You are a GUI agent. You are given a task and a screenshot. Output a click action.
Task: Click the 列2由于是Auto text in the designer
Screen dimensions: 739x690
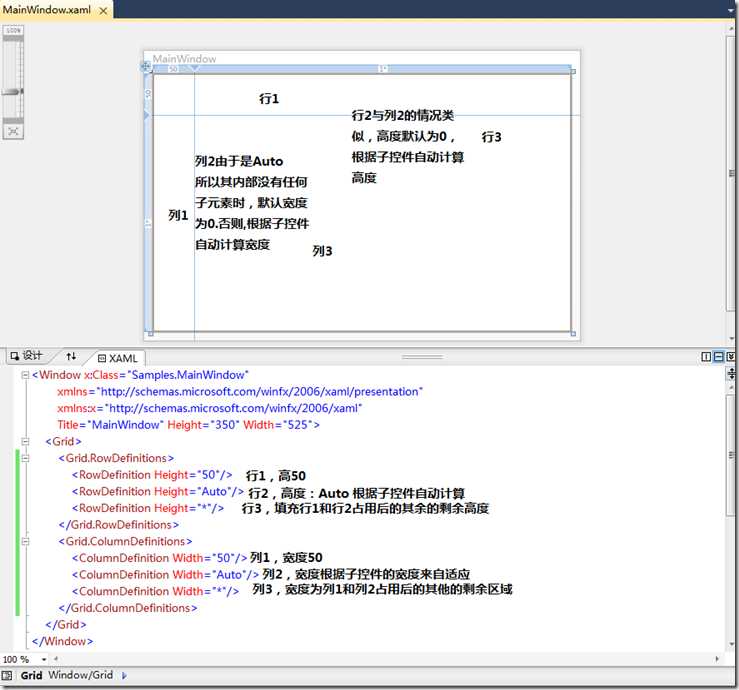239,161
